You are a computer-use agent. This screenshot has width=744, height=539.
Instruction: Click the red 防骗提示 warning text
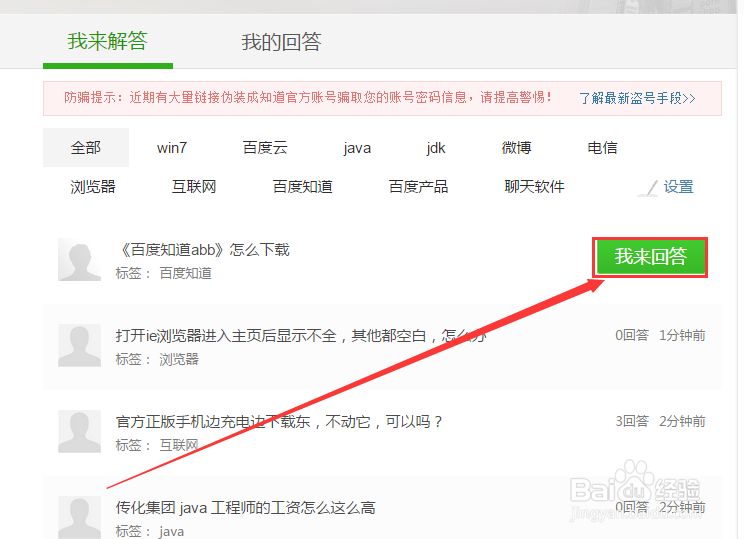[308, 98]
